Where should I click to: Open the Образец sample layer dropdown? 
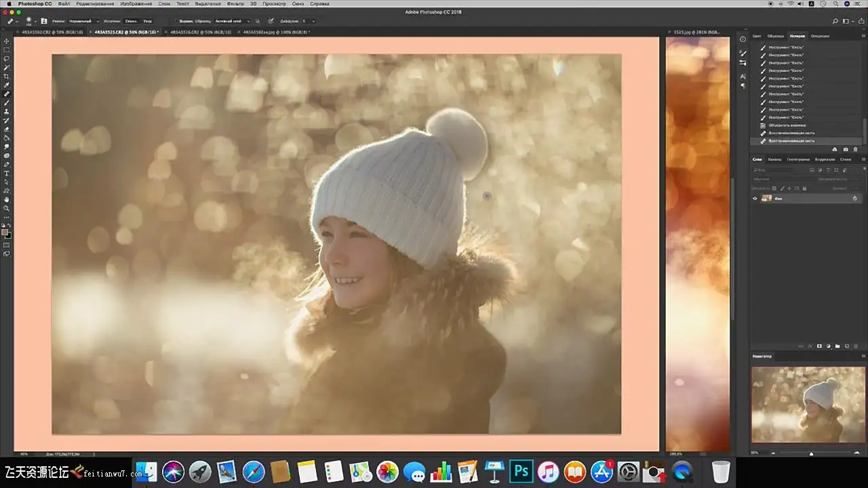click(x=231, y=21)
